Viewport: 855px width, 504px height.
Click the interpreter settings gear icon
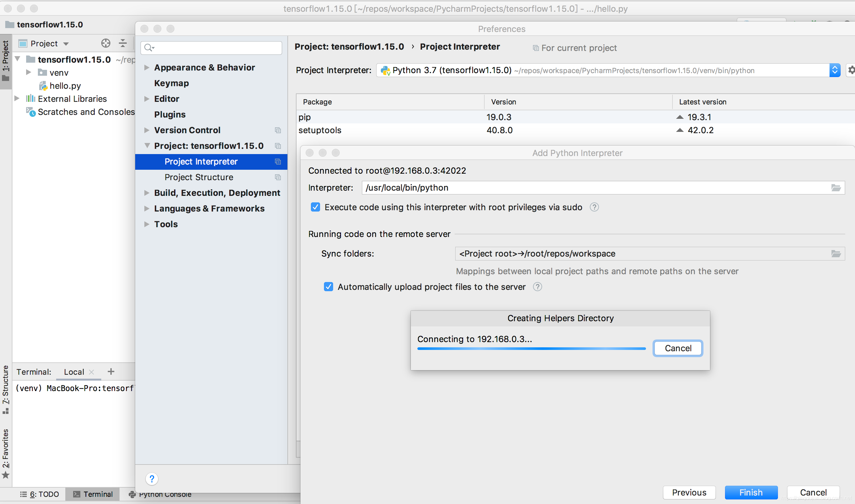tap(851, 70)
